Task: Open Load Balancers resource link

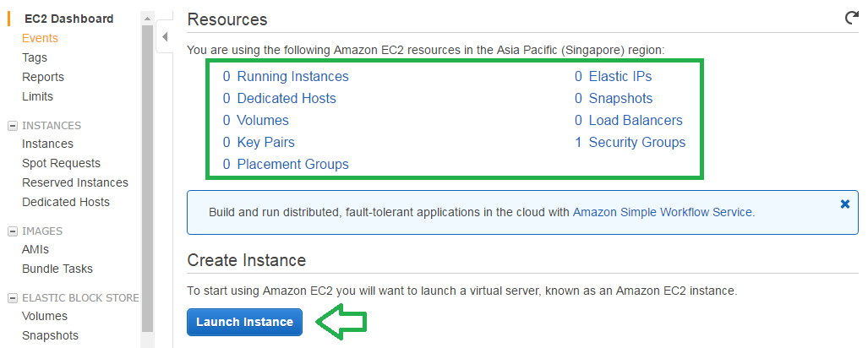Action: 636,120
